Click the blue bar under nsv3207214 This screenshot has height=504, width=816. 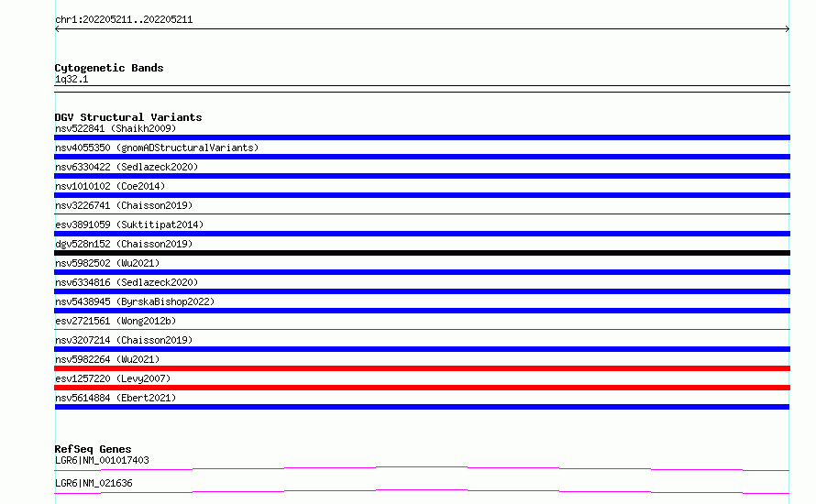click(x=422, y=349)
